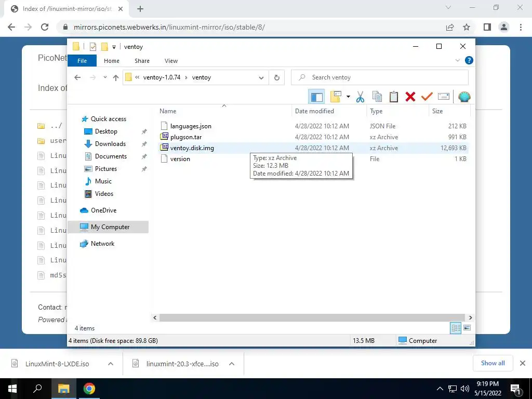Go back in the Chrome browser
Screen dimensions: 532x399
[x=11, y=27]
